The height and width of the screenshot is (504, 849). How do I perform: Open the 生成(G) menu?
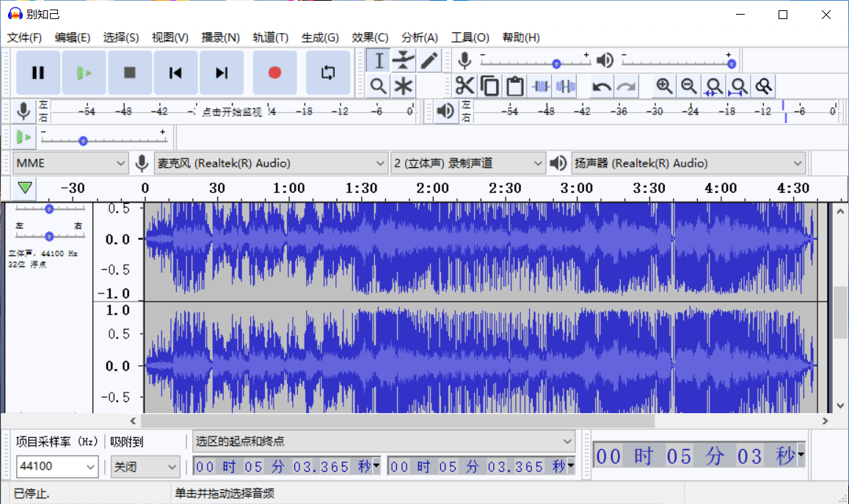pyautogui.click(x=320, y=37)
